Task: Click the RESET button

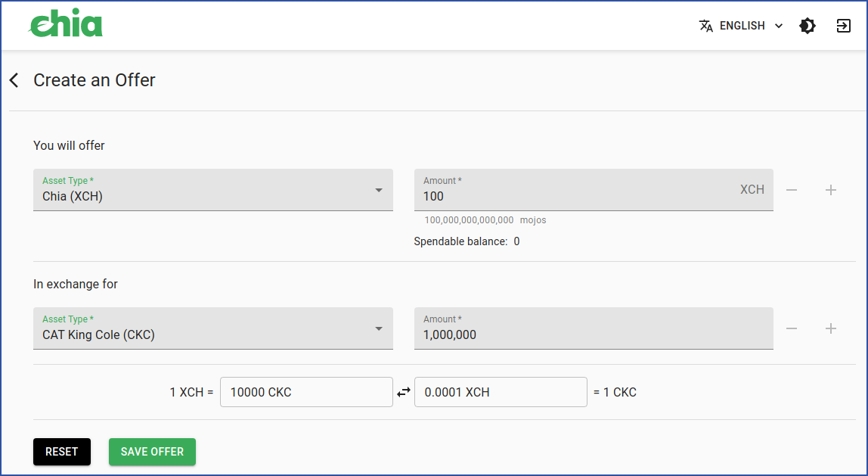Action: [x=62, y=452]
